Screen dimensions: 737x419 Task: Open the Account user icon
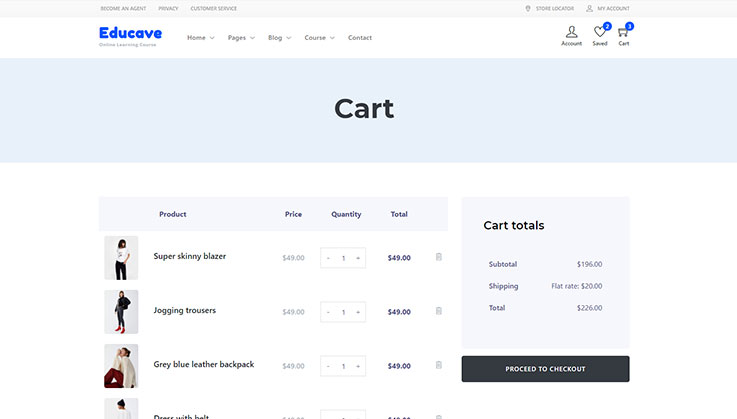tap(571, 33)
